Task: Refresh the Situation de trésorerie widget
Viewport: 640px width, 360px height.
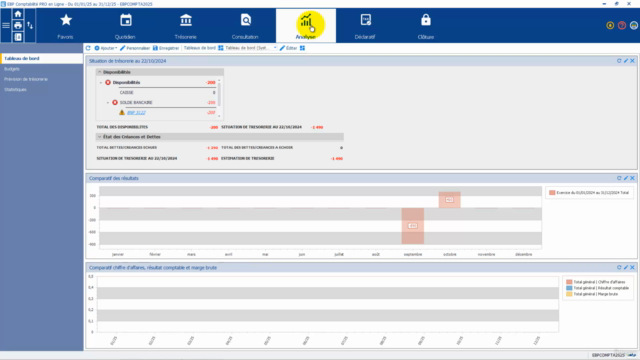Action: click(619, 61)
